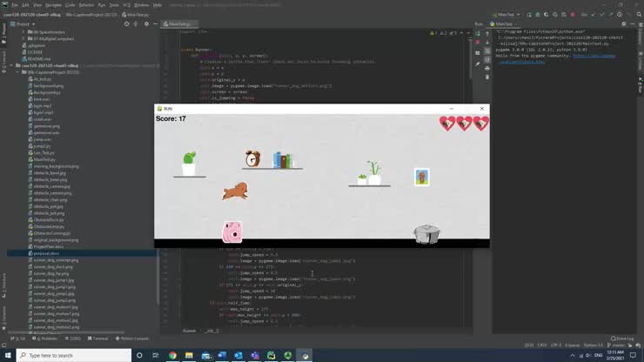The width and height of the screenshot is (644, 362).
Task: Open the View menu
Action: pos(37,5)
